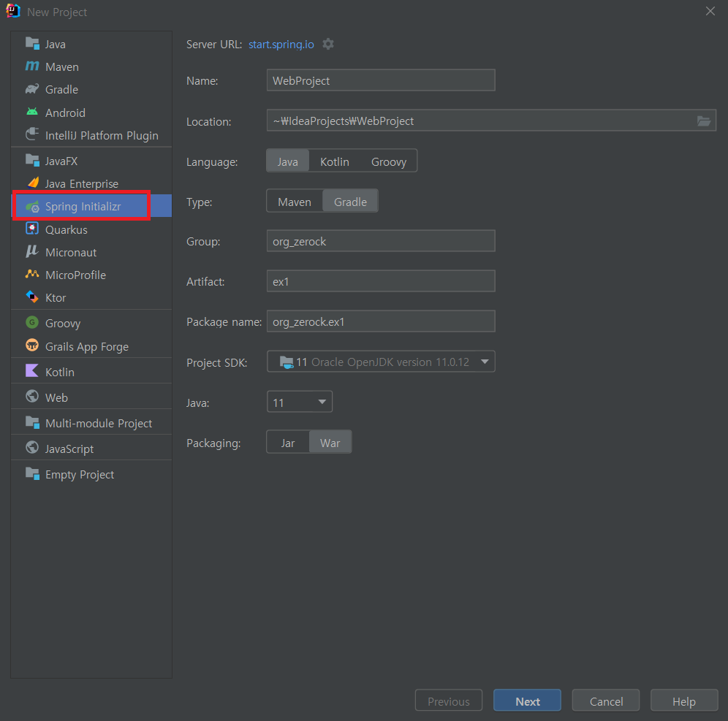Screen dimensions: 728x721
Task: Select the Kotlin K icon
Action: (x=32, y=371)
